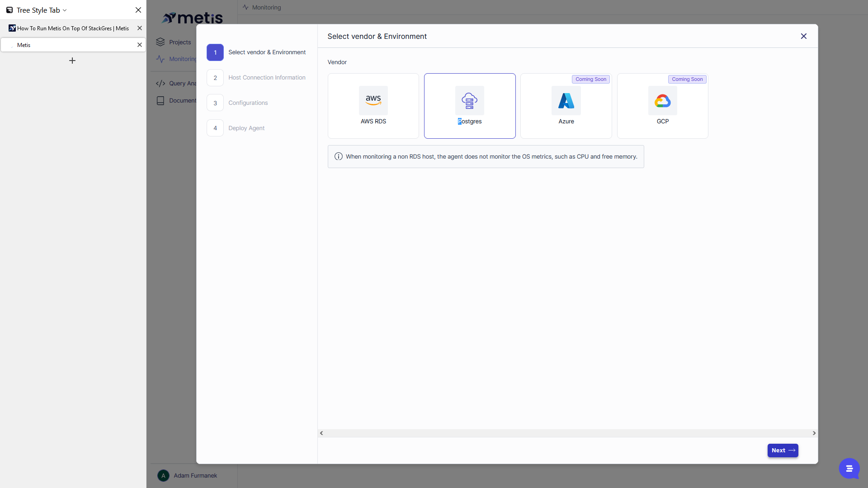Go to step 3 Configurations
Screen dimensions: 868x488
pyautogui.click(x=237, y=103)
